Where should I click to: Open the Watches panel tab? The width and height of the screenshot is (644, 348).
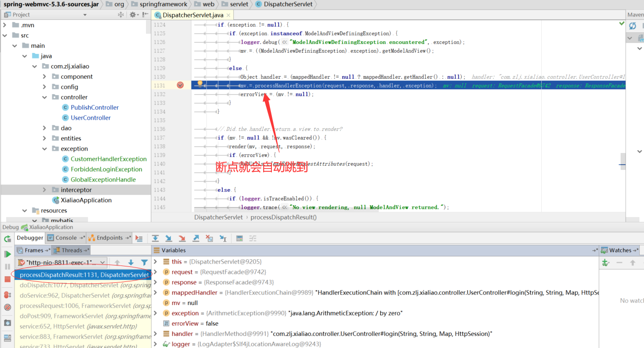coord(620,250)
